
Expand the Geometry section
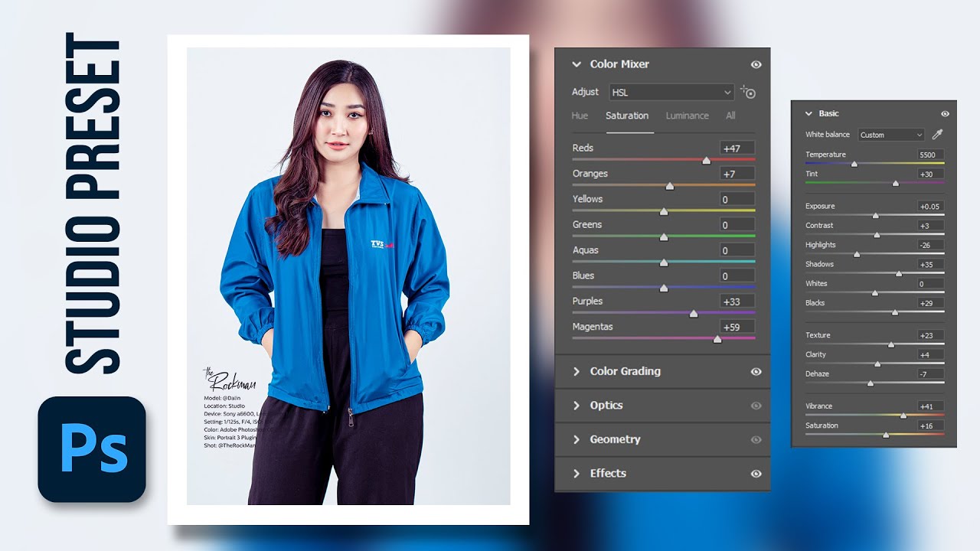pyautogui.click(x=577, y=440)
